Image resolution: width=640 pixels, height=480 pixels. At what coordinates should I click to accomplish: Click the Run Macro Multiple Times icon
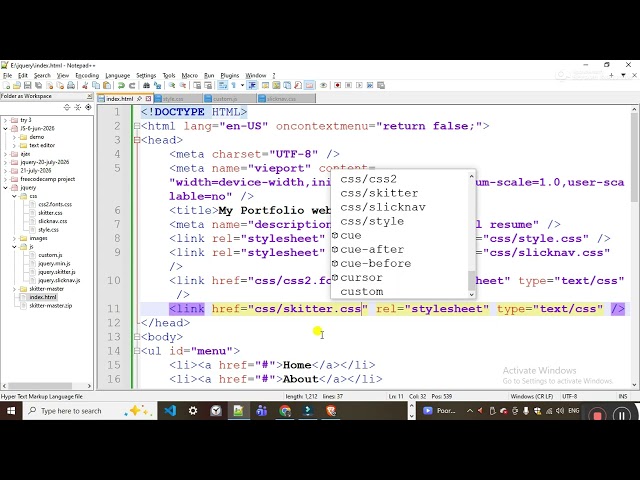370,85
